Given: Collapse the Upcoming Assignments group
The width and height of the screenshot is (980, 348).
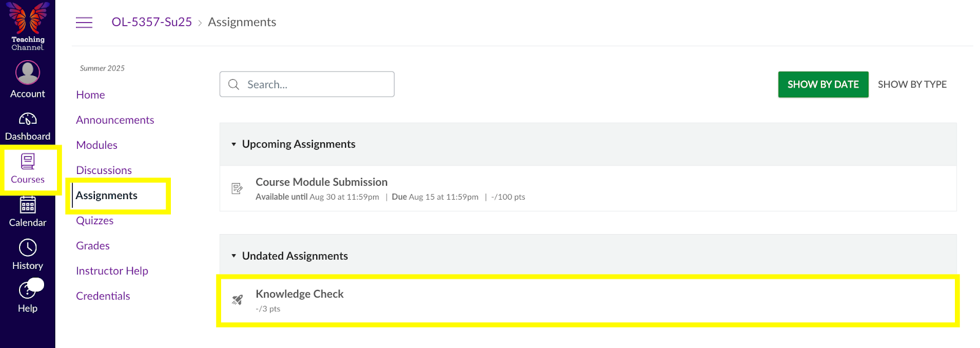Looking at the screenshot, I should (233, 145).
